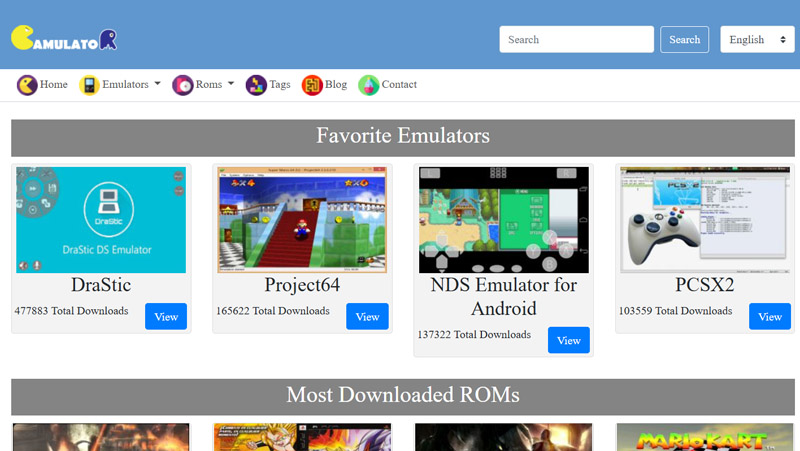
Task: Click the DraStic title link
Action: [x=101, y=285]
